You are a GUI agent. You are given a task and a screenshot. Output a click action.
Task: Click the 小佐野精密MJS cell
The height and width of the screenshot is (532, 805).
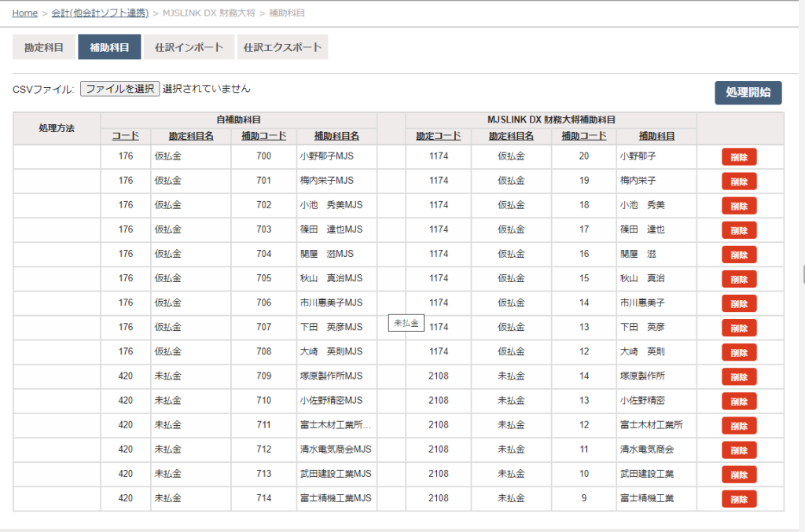pos(336,400)
